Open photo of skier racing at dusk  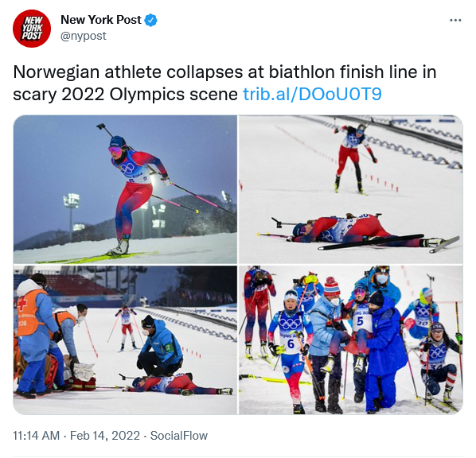point(125,189)
